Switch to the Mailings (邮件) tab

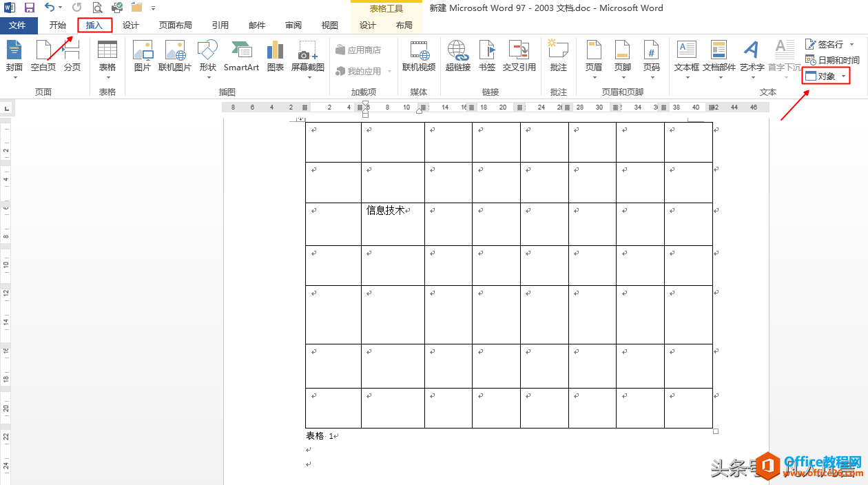click(257, 25)
